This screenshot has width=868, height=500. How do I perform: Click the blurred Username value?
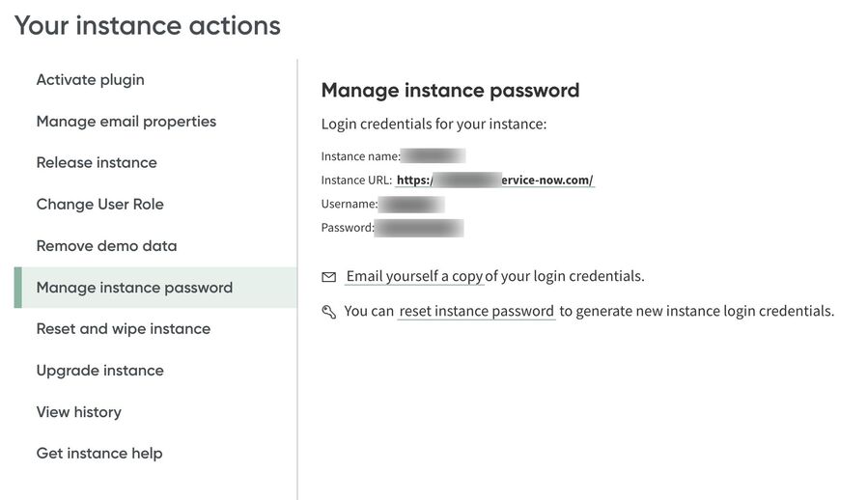tap(411, 205)
